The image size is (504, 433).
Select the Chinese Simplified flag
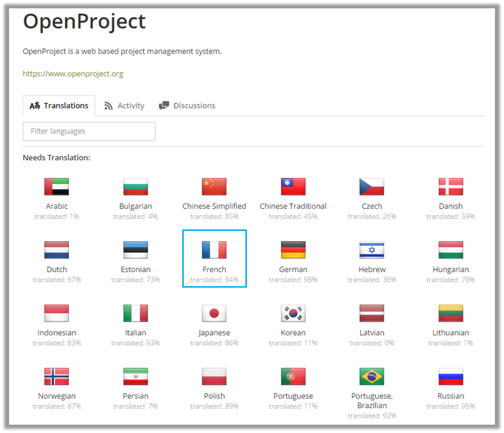(x=214, y=187)
